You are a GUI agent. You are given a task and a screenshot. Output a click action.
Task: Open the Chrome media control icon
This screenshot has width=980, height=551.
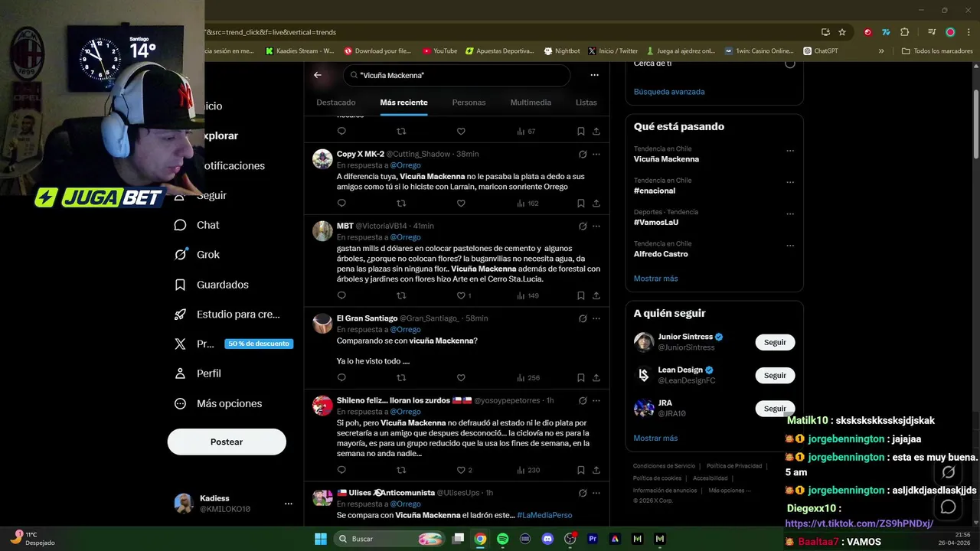[x=932, y=32]
